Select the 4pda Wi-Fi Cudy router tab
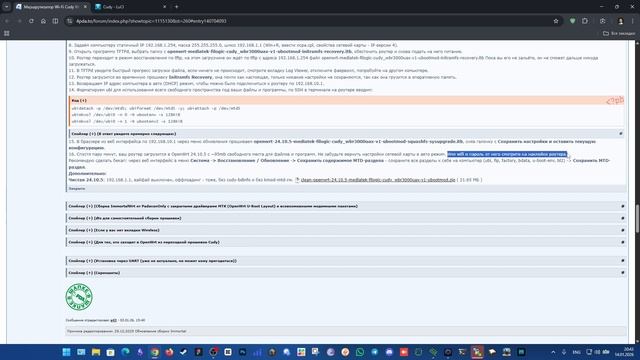Image resolution: width=640 pixels, height=360 pixels. pos(51,7)
